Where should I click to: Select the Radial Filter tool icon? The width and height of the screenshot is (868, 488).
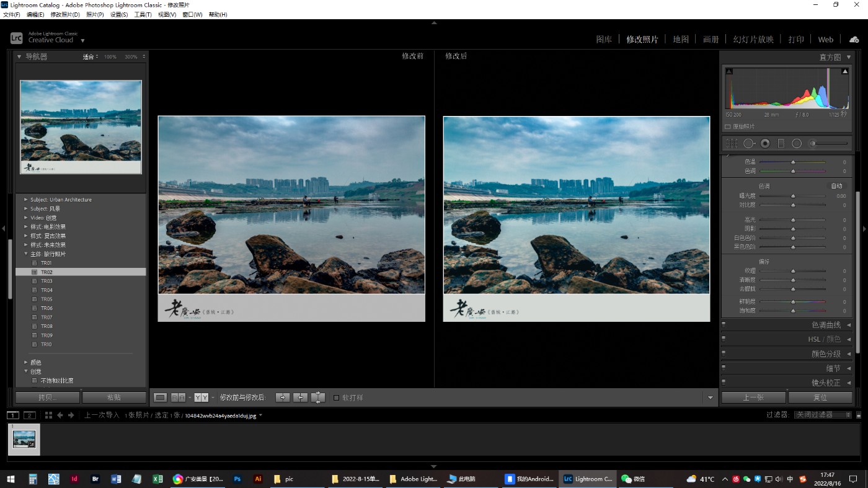pyautogui.click(x=797, y=143)
